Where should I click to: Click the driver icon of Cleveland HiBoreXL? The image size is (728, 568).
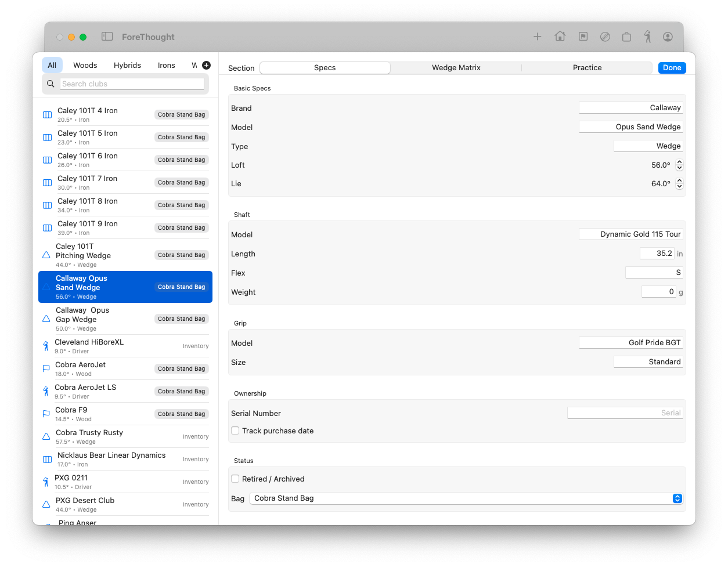point(46,346)
